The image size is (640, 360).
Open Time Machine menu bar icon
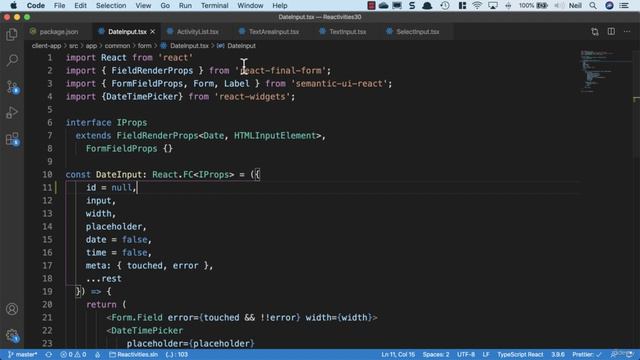[x=445, y=6]
